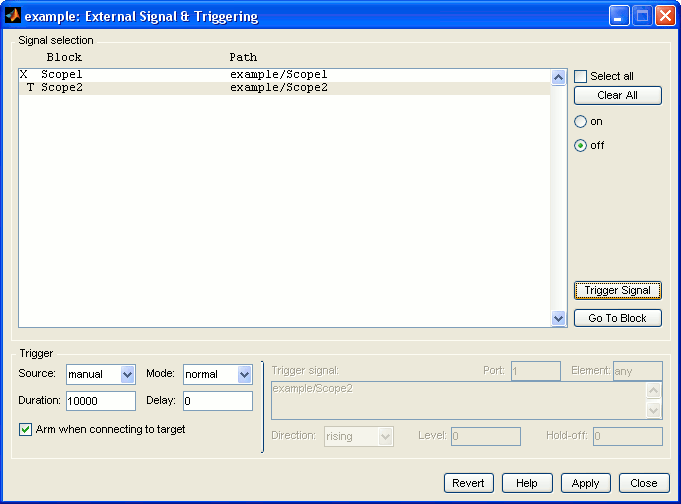Minimize the External Signal & Triggering window
The image size is (681, 504).
[620, 16]
